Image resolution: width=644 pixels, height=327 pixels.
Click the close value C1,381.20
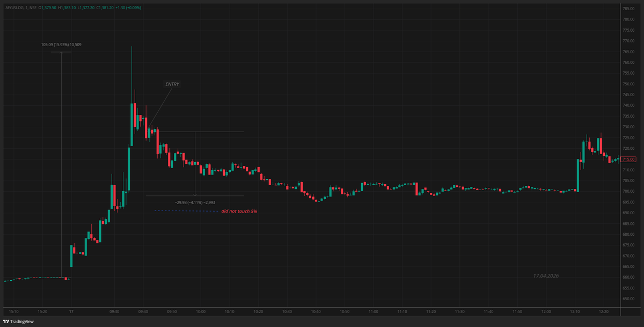105,8
